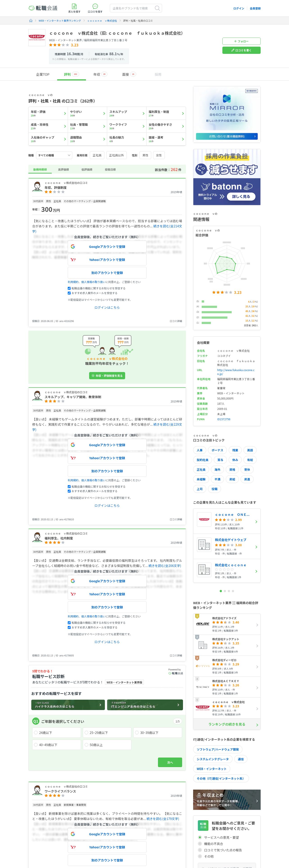This screenshot has width=289, height=868.
Task: Click the 口コミを書く button
Action: click(241, 50)
